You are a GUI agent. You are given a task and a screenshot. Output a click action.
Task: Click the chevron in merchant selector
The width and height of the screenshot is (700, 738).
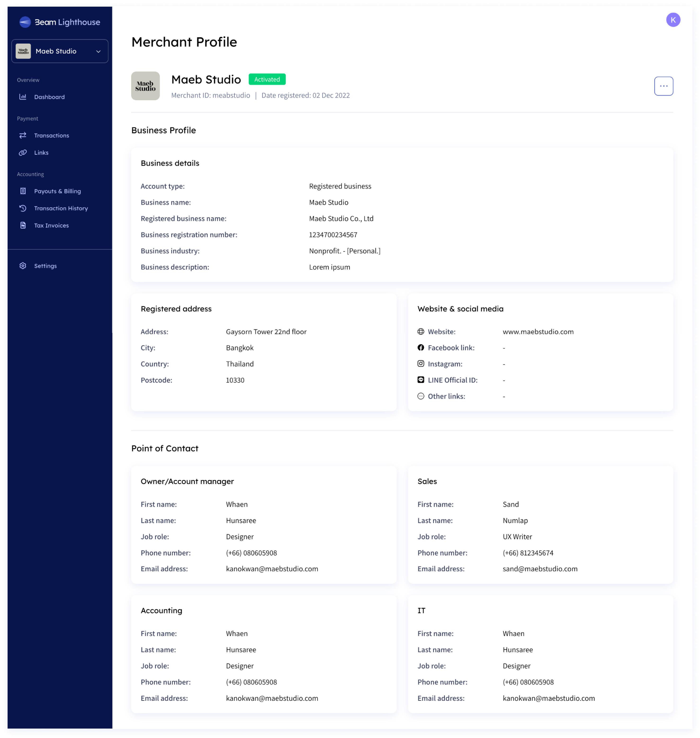[99, 51]
